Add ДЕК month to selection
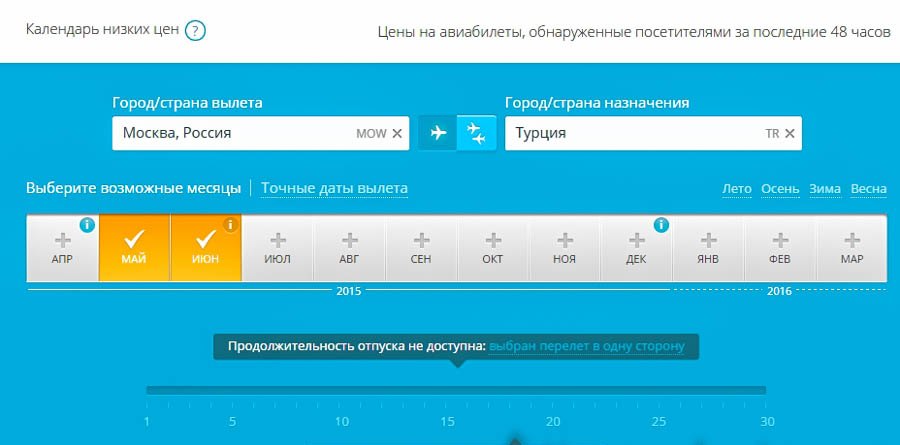 pyautogui.click(x=637, y=248)
